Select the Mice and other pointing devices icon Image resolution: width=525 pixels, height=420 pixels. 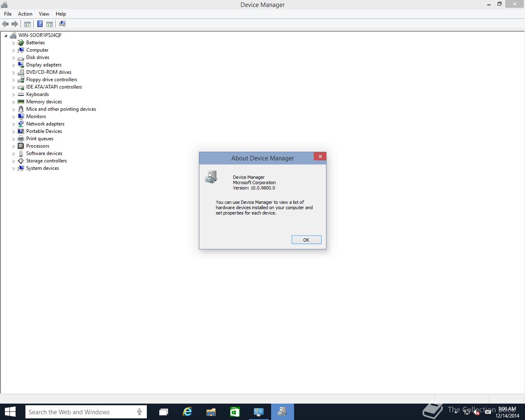tap(21, 109)
